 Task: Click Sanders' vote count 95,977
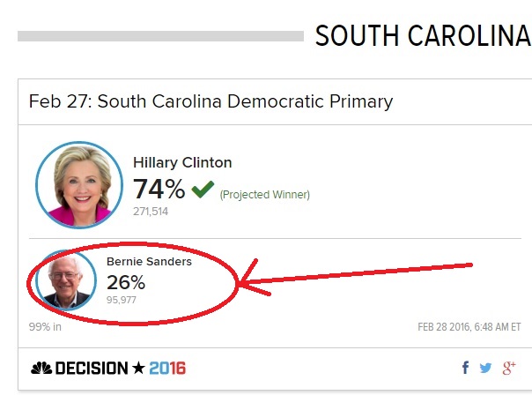[x=122, y=300]
